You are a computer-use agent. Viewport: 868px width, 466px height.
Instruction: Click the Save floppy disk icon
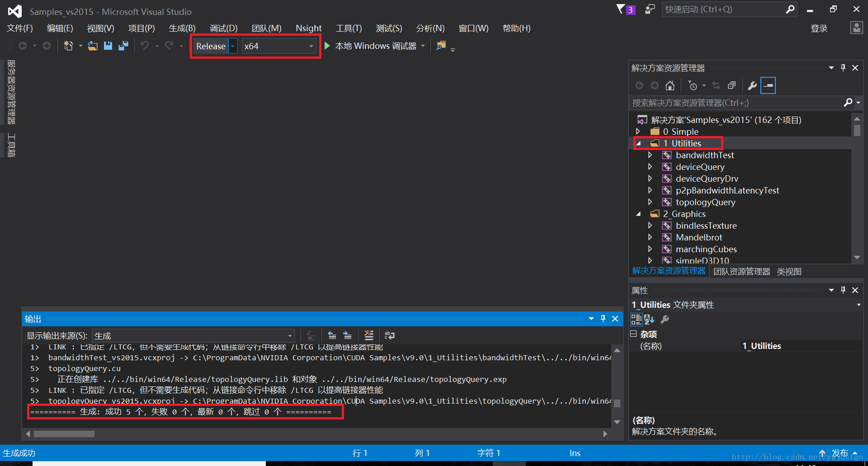(108, 46)
